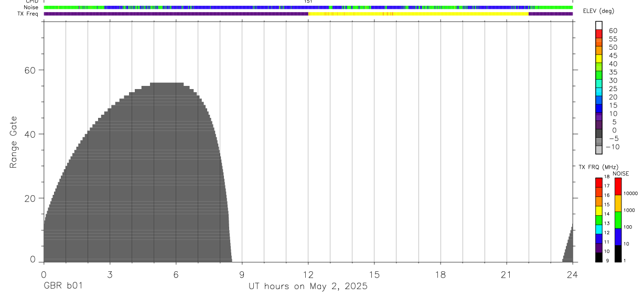Click the 'UT hours on May 2, 2025' label

coord(308,286)
